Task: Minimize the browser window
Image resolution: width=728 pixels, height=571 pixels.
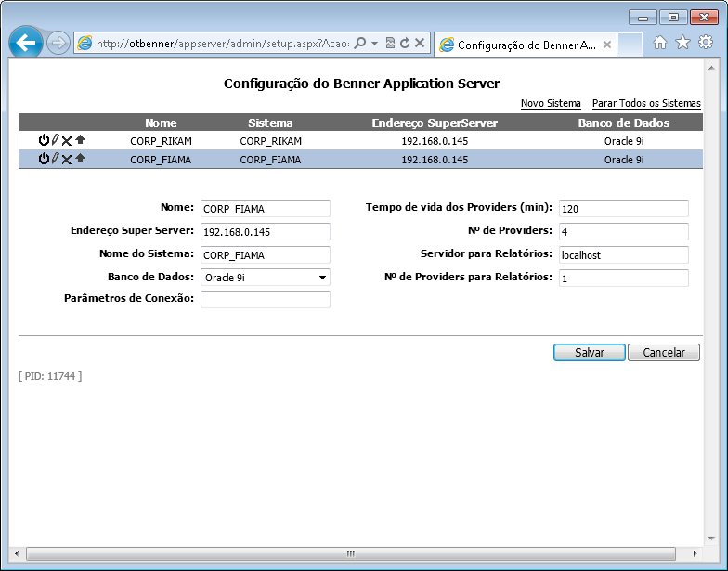Action: [x=643, y=18]
